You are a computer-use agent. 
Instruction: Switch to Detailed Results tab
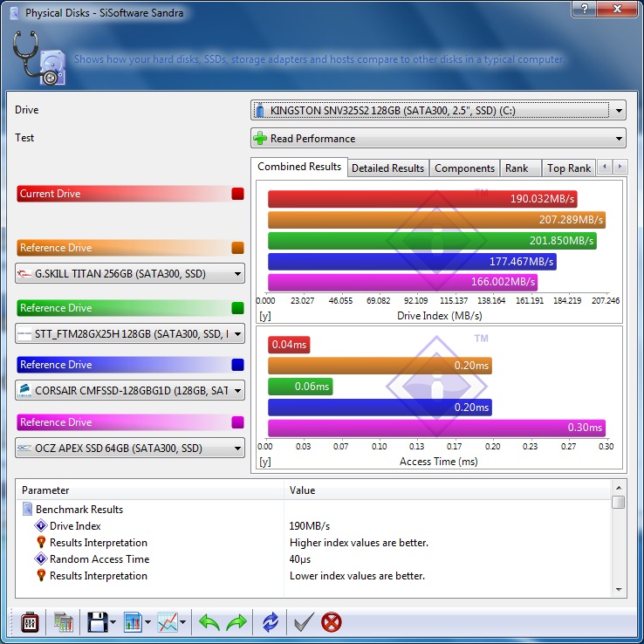pos(387,168)
